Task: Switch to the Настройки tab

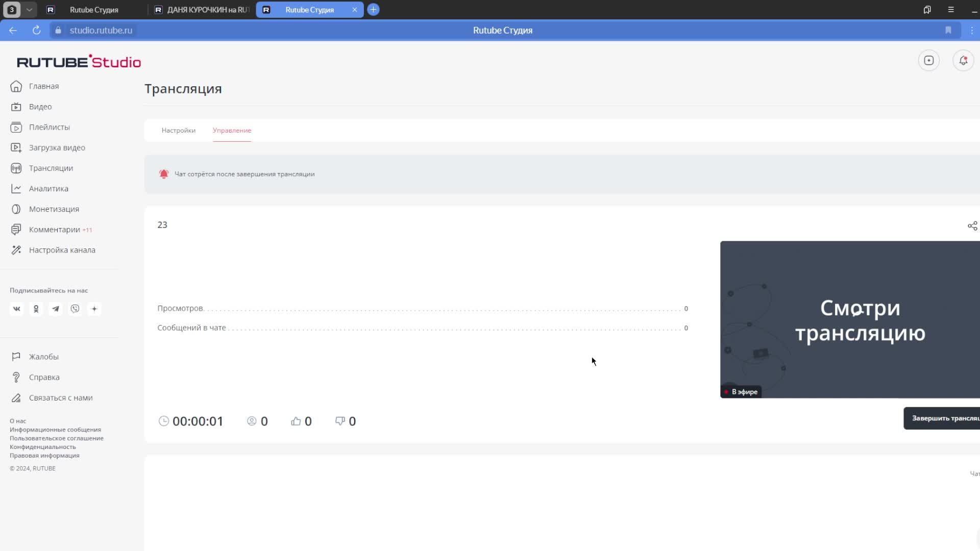Action: (178, 130)
